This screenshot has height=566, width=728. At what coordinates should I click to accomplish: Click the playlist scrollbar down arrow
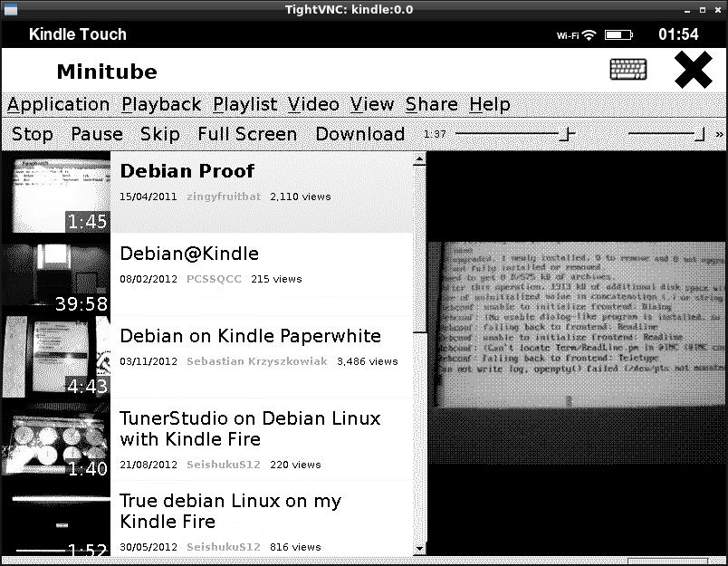tap(420, 550)
